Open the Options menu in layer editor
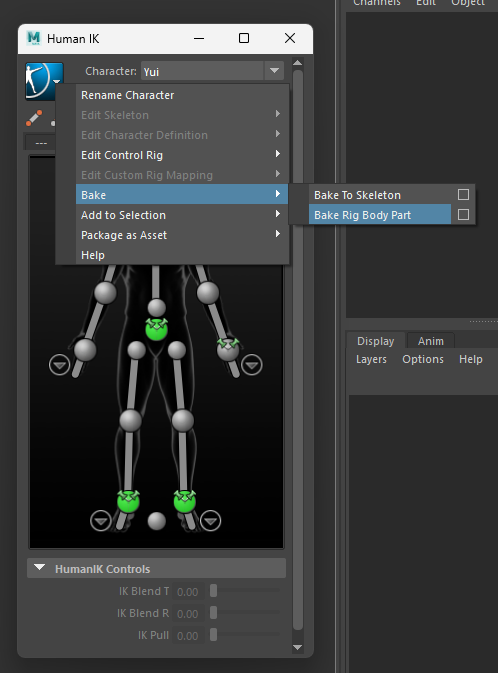Image resolution: width=498 pixels, height=673 pixels. [x=423, y=359]
